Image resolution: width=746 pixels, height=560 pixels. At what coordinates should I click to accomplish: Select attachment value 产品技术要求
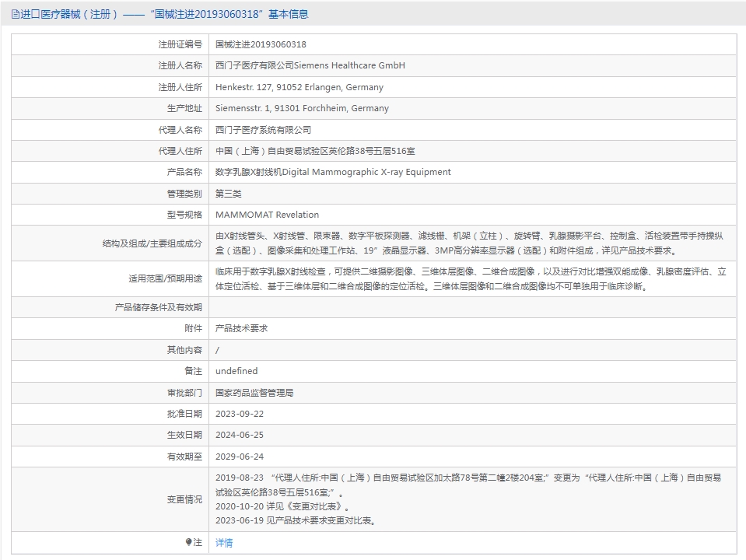[x=241, y=328]
